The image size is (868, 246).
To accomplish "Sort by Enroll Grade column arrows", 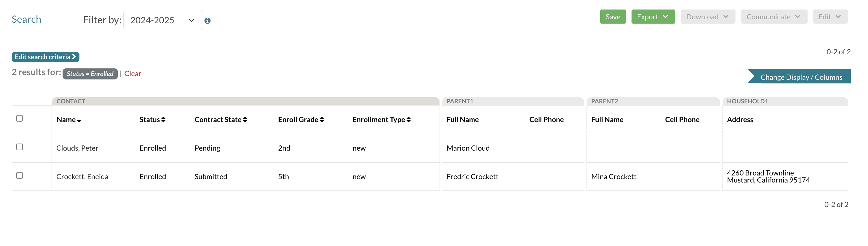I will pyautogui.click(x=322, y=120).
